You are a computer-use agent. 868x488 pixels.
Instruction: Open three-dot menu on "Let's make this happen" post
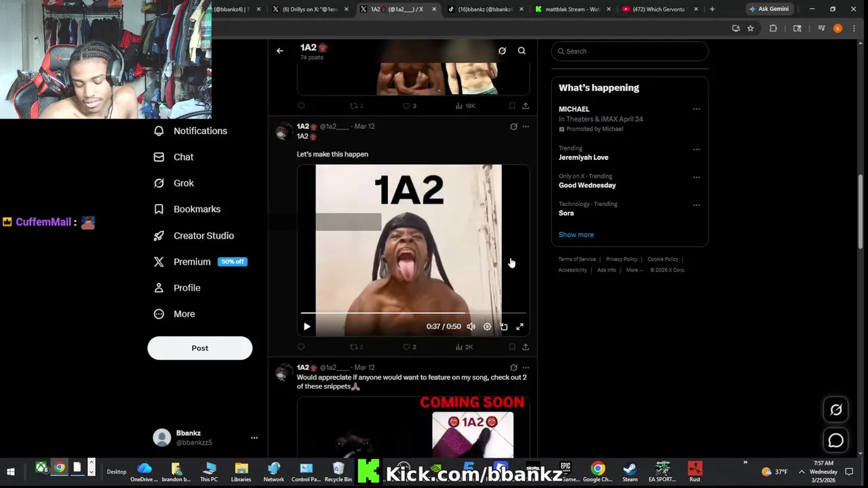(x=526, y=127)
